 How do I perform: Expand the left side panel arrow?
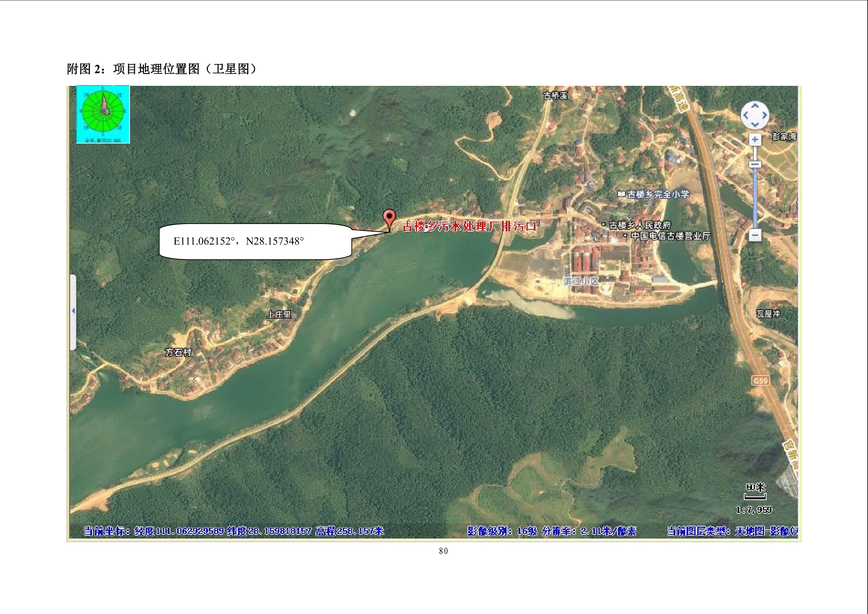(x=73, y=311)
